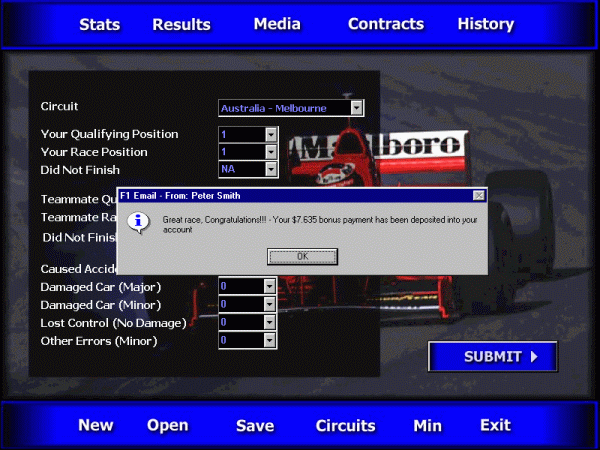Click OK in the F1 Email dialog
Screen dimensions: 600x450
tap(302, 256)
